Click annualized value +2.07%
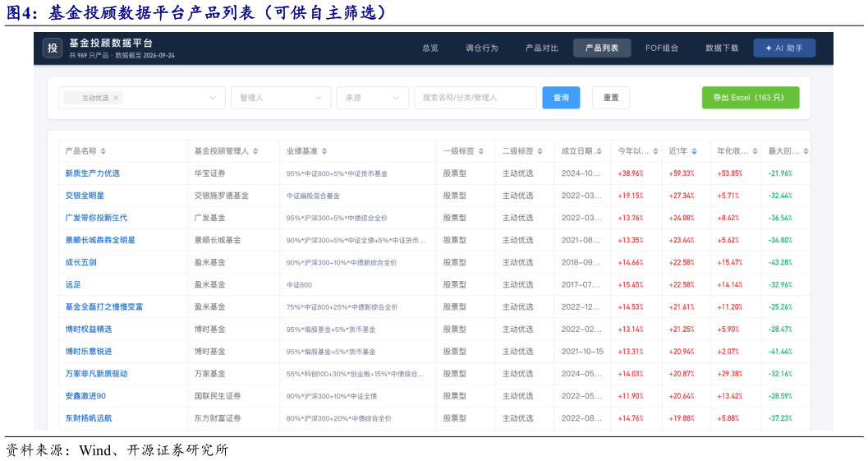The width and height of the screenshot is (868, 461). click(728, 351)
